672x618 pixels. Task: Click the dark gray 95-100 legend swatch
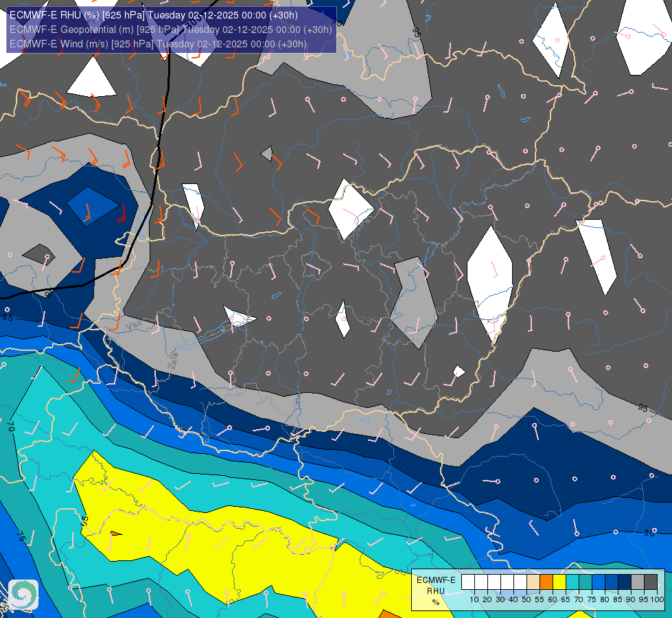pyautogui.click(x=651, y=582)
